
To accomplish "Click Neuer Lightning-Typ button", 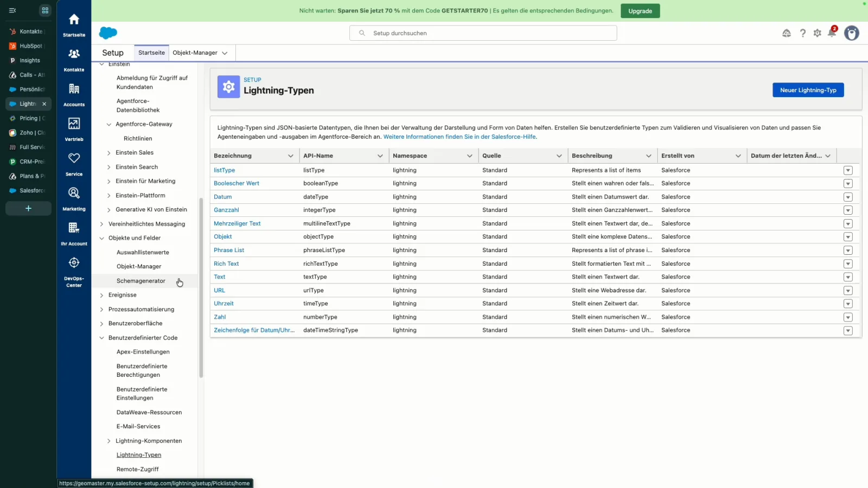I will click(x=808, y=90).
